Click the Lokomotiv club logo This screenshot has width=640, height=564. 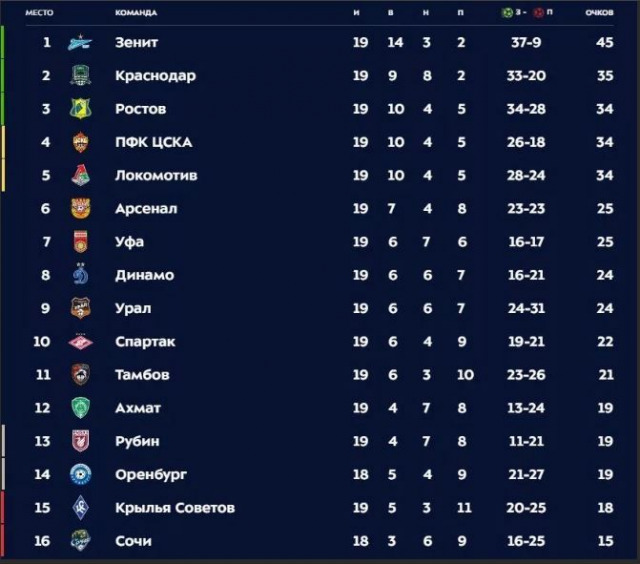pos(80,175)
